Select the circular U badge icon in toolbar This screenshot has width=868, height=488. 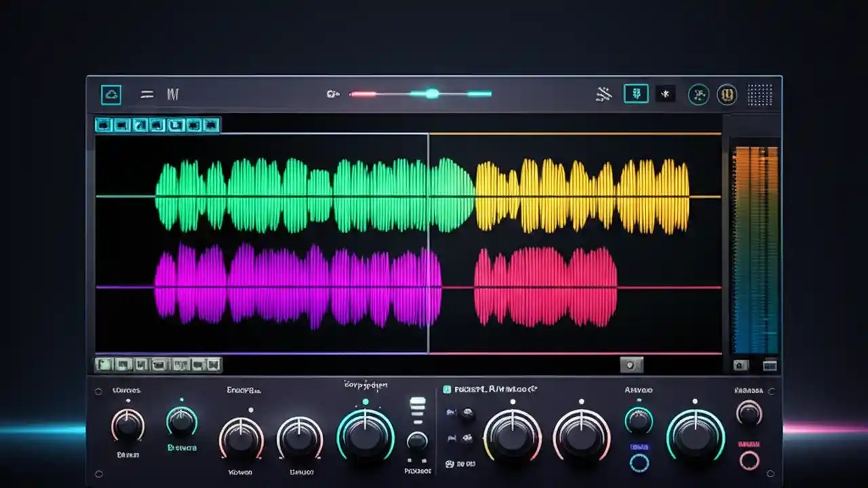[727, 94]
